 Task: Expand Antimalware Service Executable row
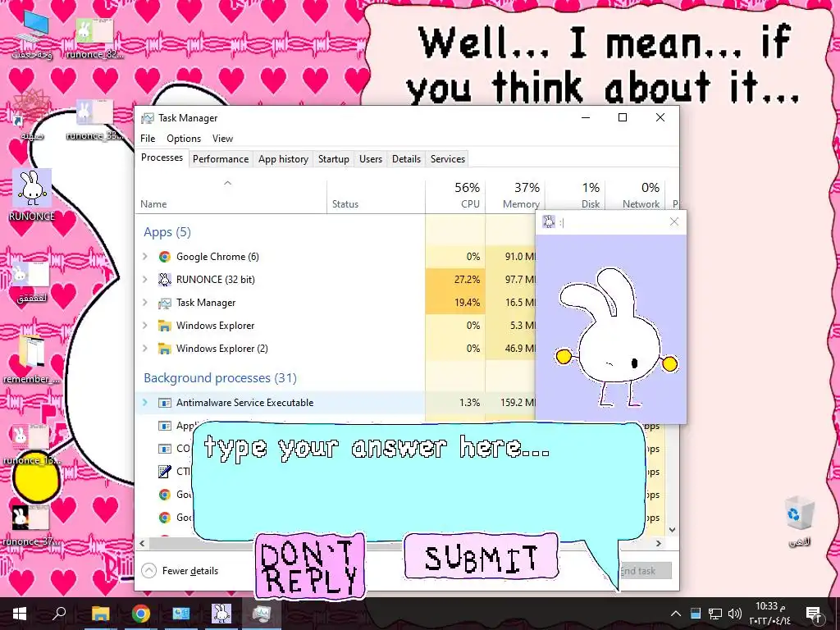click(144, 403)
